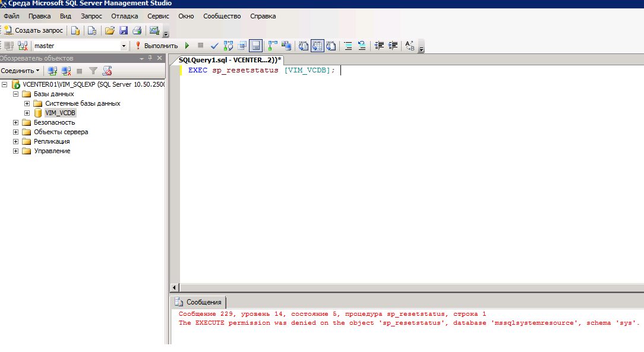644x352 pixels.
Task: Open the Вид menu
Action: coord(65,16)
